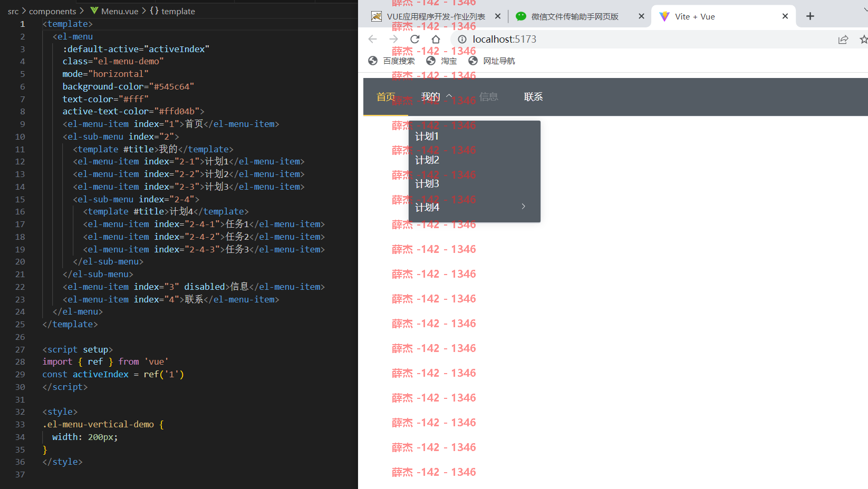The width and height of the screenshot is (868, 489).
Task: View site information icon in address bar
Action: [462, 39]
